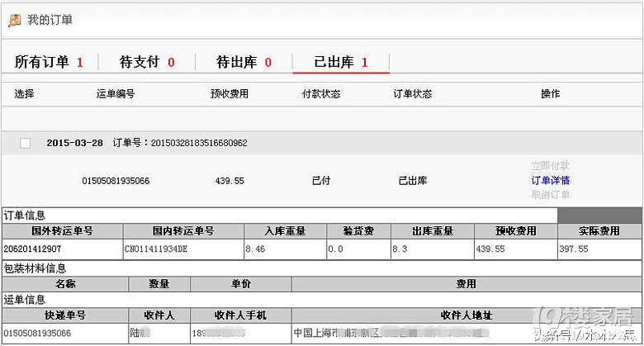644x346 pixels.
Task: Click the 397.55 actual fee cell
Action: click(599, 249)
